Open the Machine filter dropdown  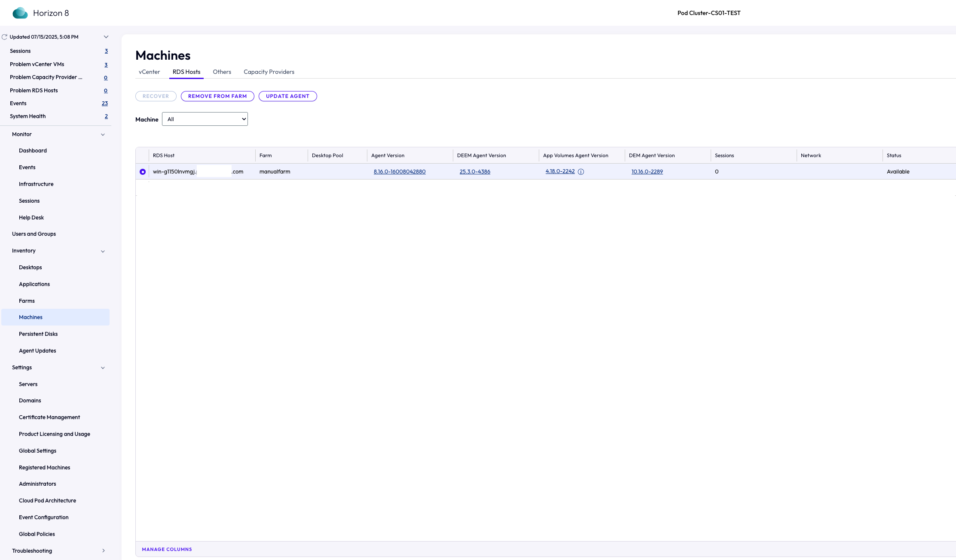point(205,119)
